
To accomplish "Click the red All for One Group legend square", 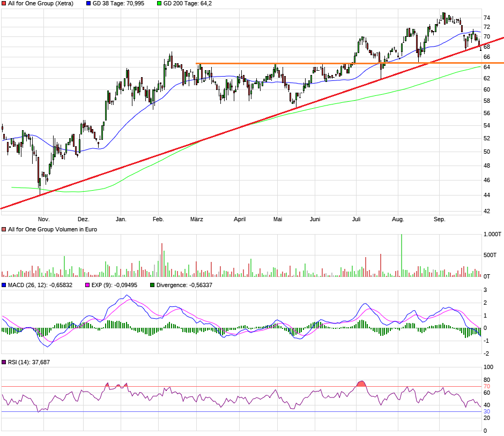I will pos(4,3).
